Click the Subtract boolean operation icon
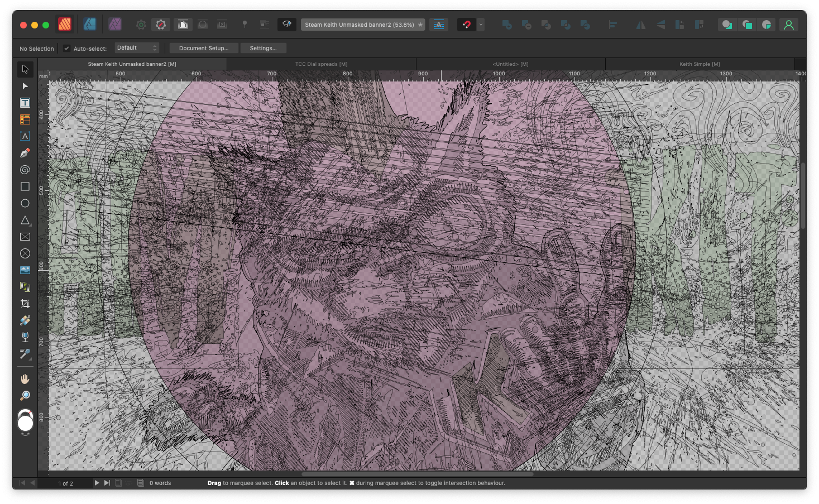This screenshot has width=819, height=504. tap(526, 25)
